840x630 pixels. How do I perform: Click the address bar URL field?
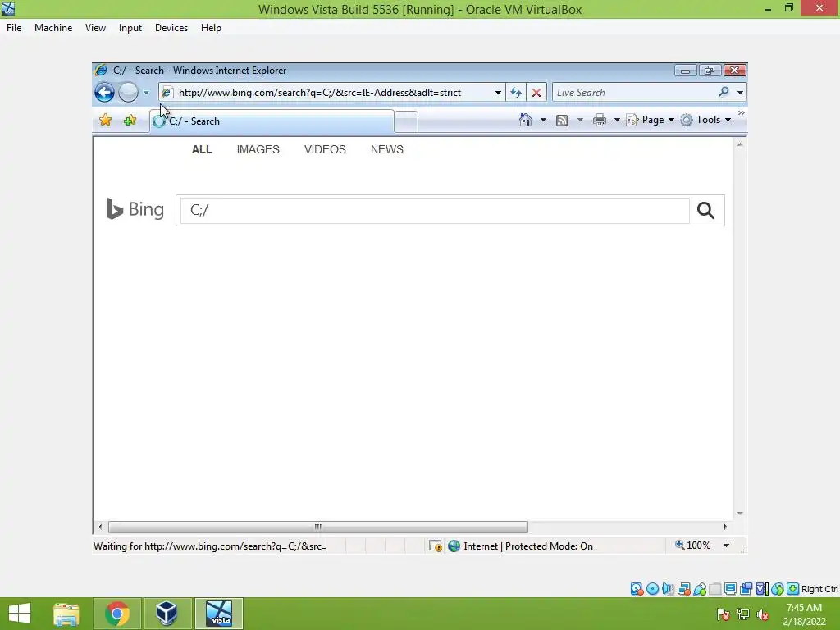click(326, 93)
